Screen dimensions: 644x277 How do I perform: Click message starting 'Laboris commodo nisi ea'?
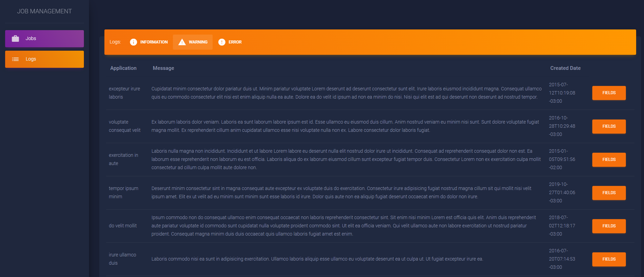click(x=317, y=259)
